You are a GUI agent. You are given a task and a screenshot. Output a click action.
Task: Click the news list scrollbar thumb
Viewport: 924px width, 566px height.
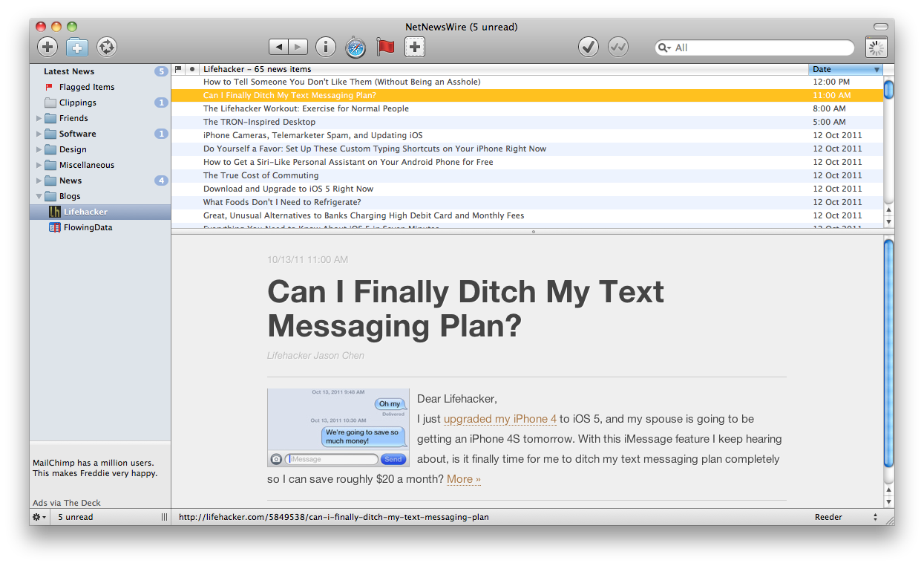[x=888, y=88]
